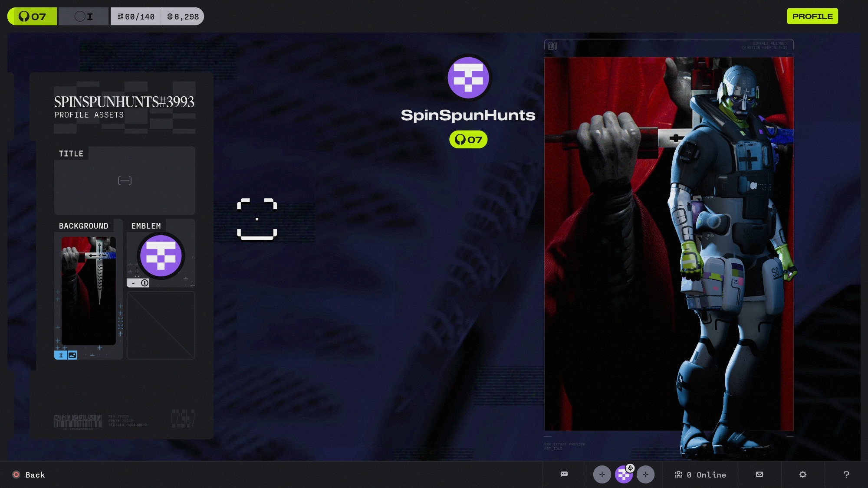Click the purple party avatar in bottom bar
The image size is (868, 488).
pyautogui.click(x=623, y=476)
